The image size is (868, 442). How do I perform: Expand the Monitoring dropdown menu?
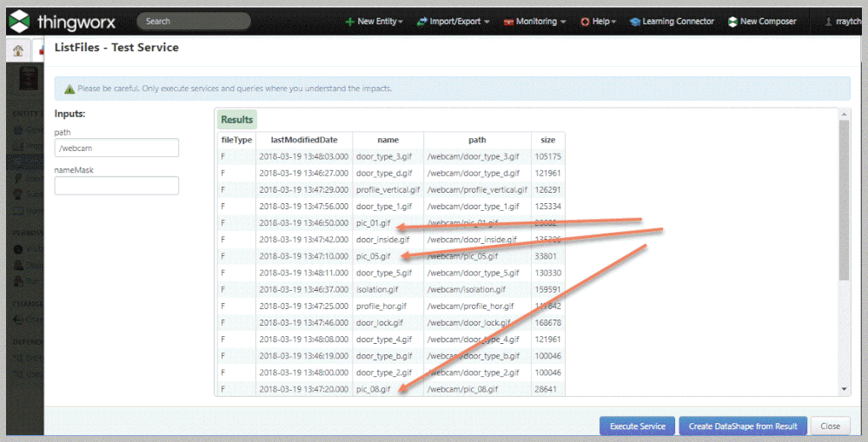pyautogui.click(x=540, y=22)
